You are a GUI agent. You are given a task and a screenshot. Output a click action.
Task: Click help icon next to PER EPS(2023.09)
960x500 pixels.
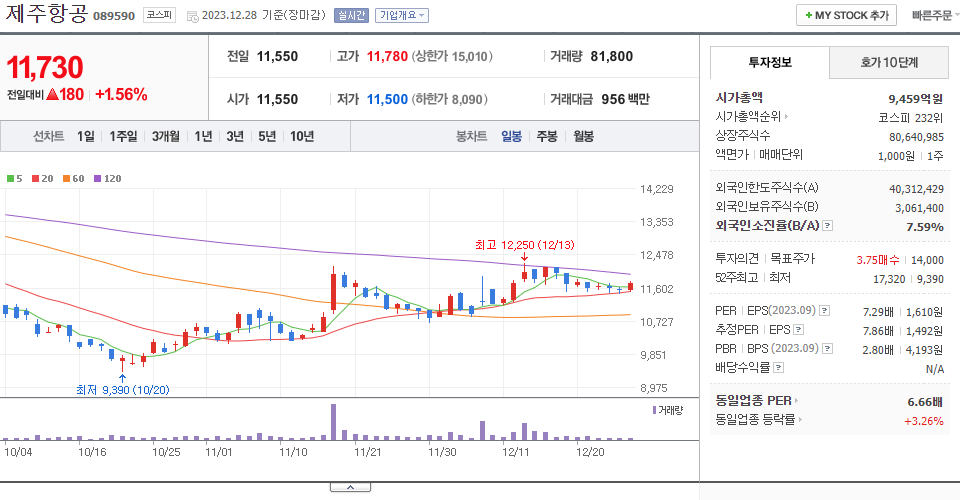coord(824,311)
